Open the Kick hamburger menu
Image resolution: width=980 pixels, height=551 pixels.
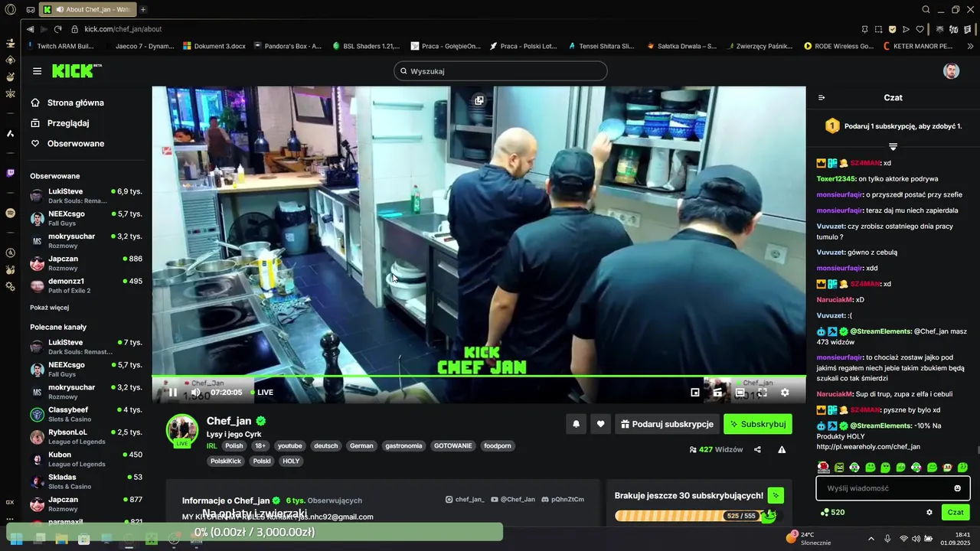coord(37,71)
